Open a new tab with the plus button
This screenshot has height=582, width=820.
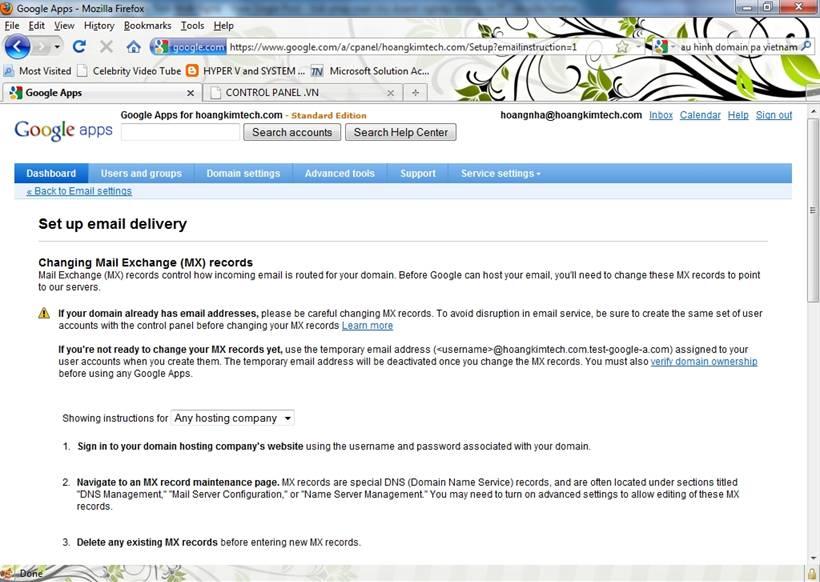pyautogui.click(x=415, y=93)
